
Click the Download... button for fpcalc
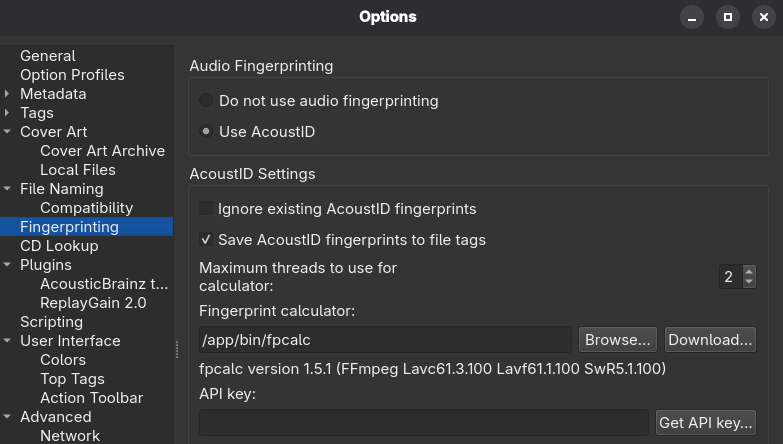(710, 340)
